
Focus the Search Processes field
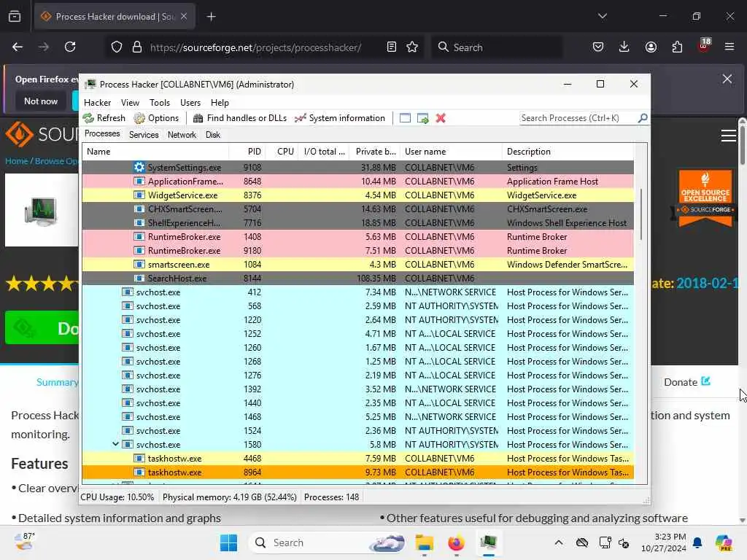pyautogui.click(x=578, y=118)
